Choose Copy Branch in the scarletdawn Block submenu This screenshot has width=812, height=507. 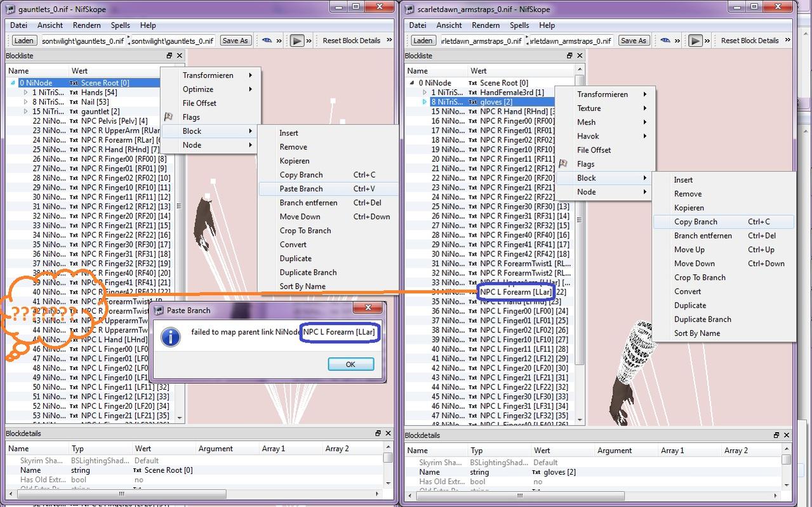pos(695,222)
